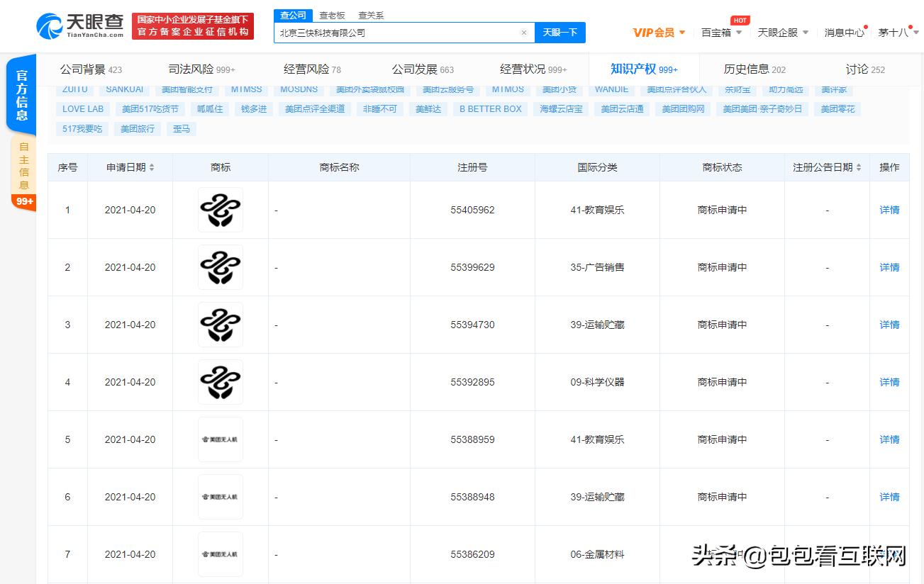Expand the 百宝箱 dropdown menu

(720, 32)
